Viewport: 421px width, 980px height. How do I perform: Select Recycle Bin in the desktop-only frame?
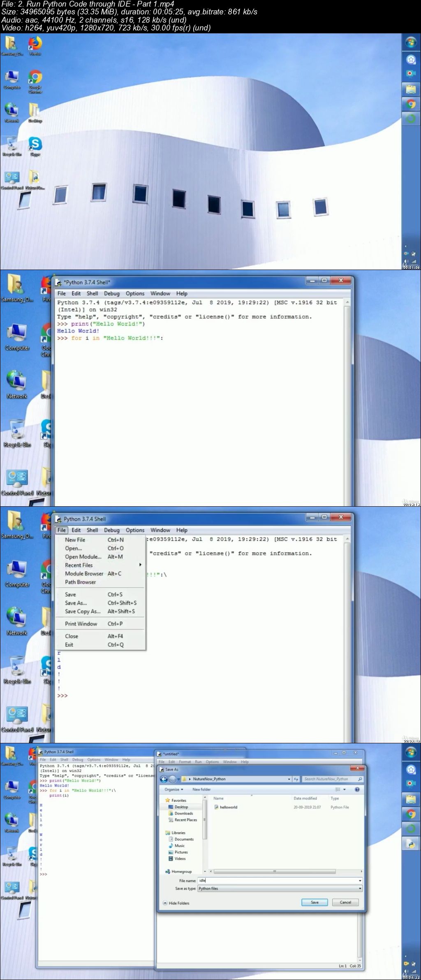(x=12, y=146)
